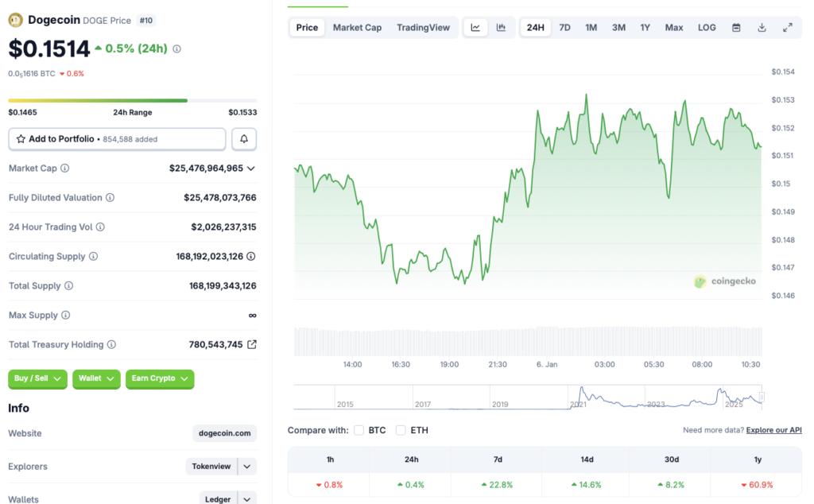
Task: Toggle LOG scale on the chart
Action: (x=706, y=26)
